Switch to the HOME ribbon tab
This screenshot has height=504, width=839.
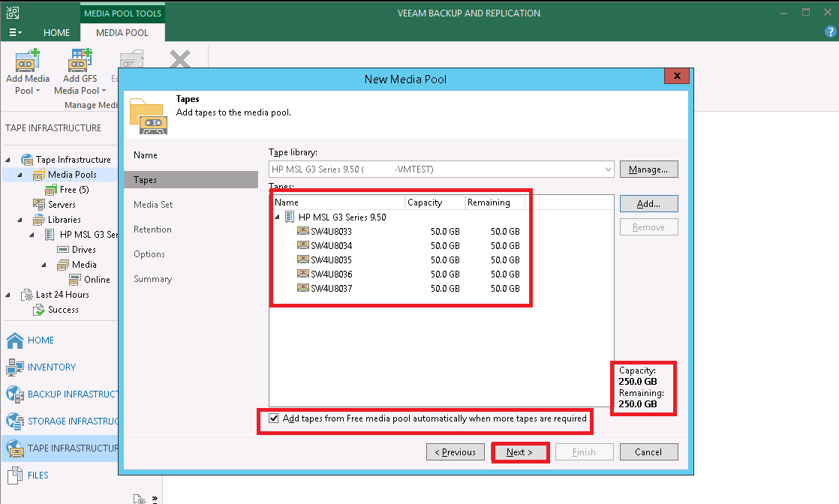(x=56, y=32)
